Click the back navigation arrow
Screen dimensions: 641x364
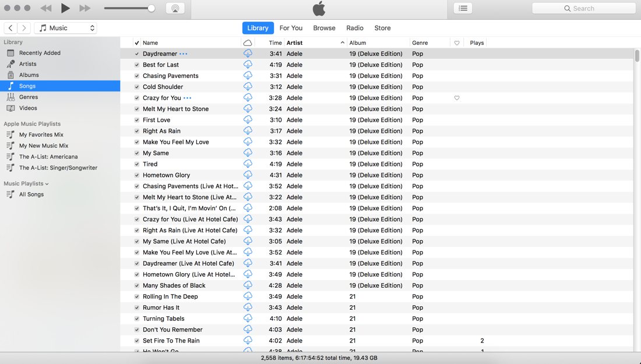click(10, 27)
